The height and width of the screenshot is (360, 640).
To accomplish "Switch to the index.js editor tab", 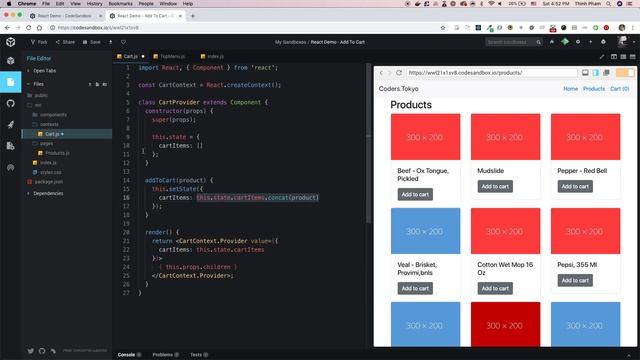I will (x=212, y=56).
